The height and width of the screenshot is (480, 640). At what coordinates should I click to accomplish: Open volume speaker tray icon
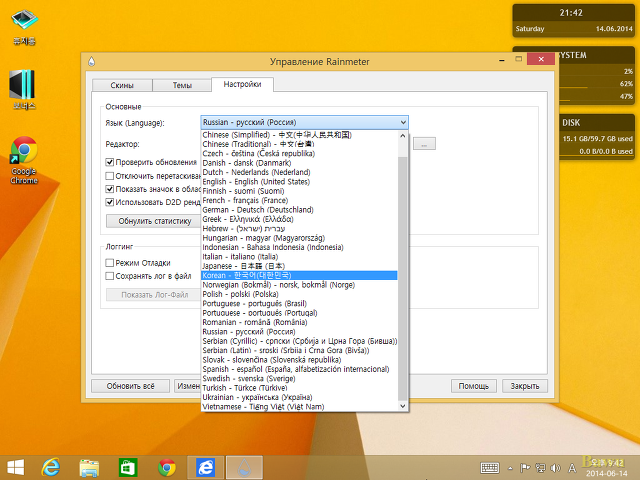pos(555,468)
